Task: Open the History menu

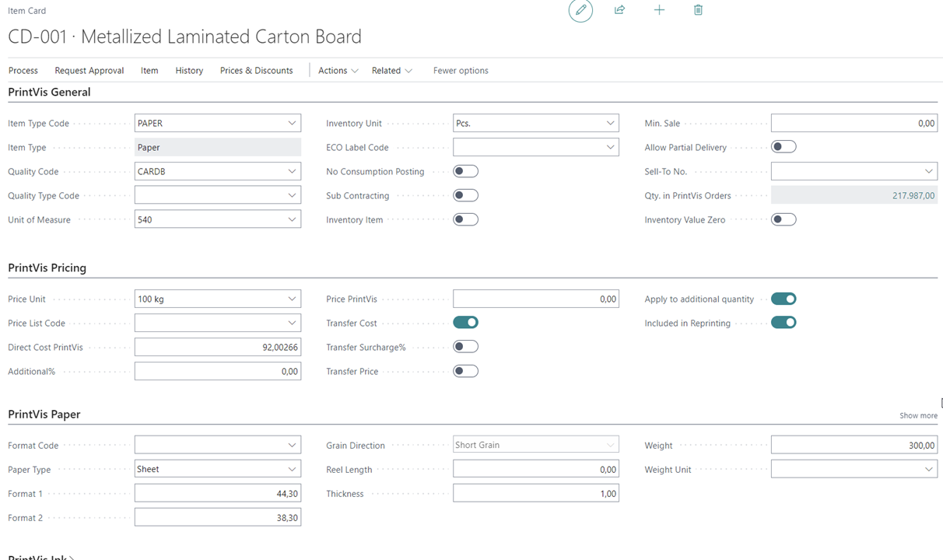Action: [189, 70]
